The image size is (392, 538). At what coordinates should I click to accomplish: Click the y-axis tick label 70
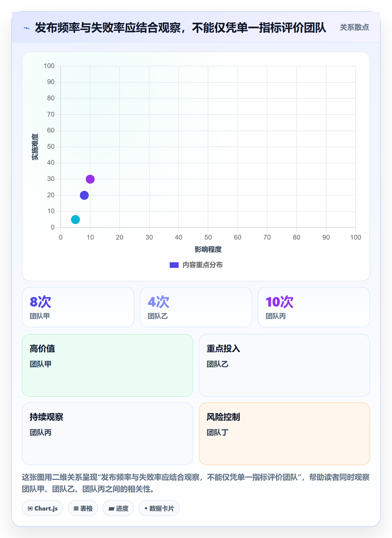point(51,114)
